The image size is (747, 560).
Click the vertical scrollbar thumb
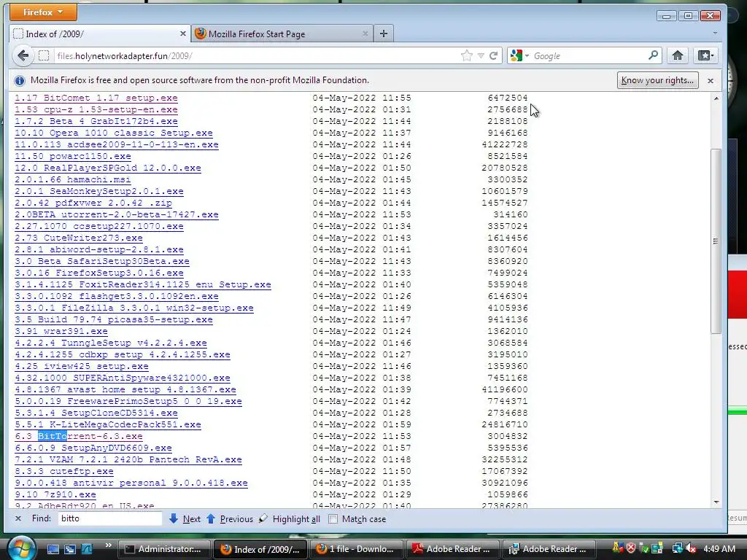point(716,241)
